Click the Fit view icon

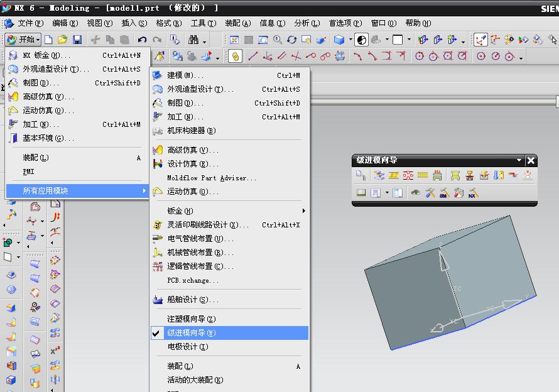[234, 40]
